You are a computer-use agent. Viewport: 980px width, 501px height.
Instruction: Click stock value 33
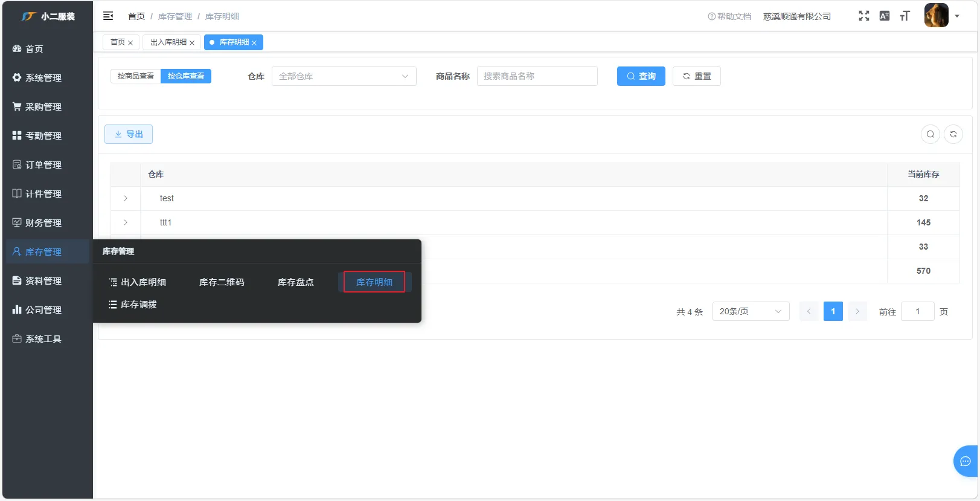[923, 247]
